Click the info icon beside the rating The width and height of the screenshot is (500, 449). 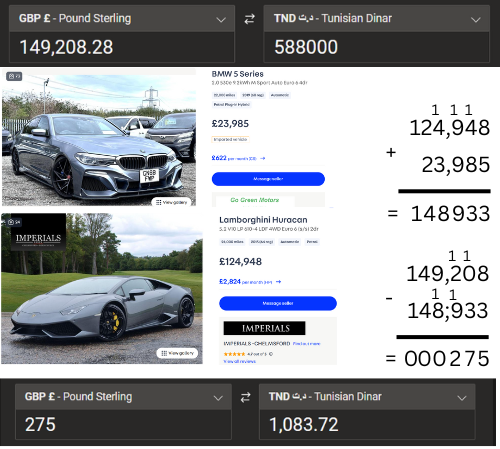click(271, 354)
